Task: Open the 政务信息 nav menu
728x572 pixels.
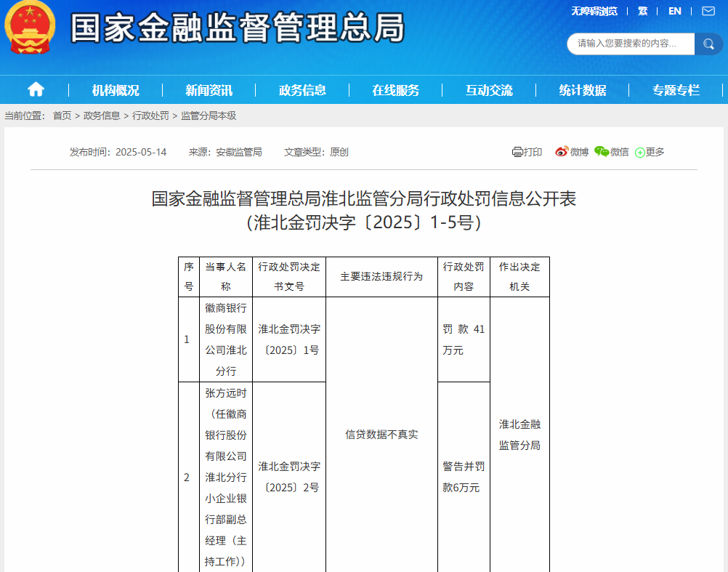Action: pos(302,90)
